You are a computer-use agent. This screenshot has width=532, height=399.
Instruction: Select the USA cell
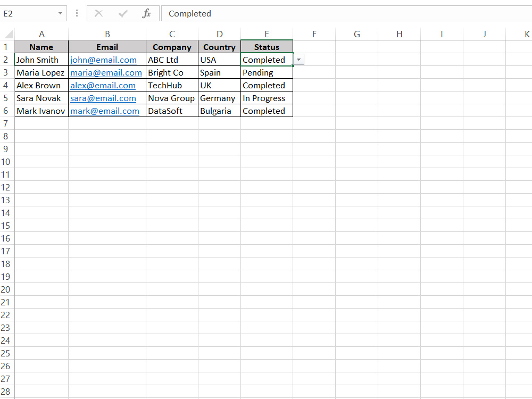tap(220, 60)
